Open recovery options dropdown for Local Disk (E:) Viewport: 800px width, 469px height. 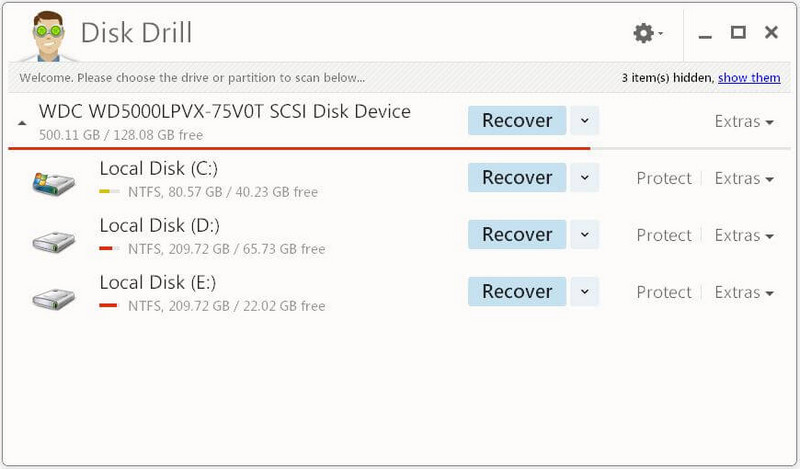point(585,292)
